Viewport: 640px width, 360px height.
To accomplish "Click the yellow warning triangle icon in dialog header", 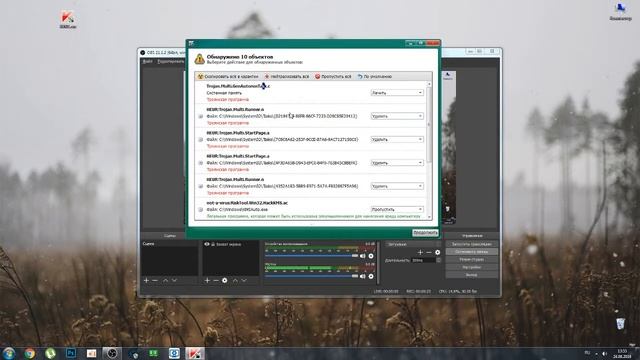I will click(200, 59).
